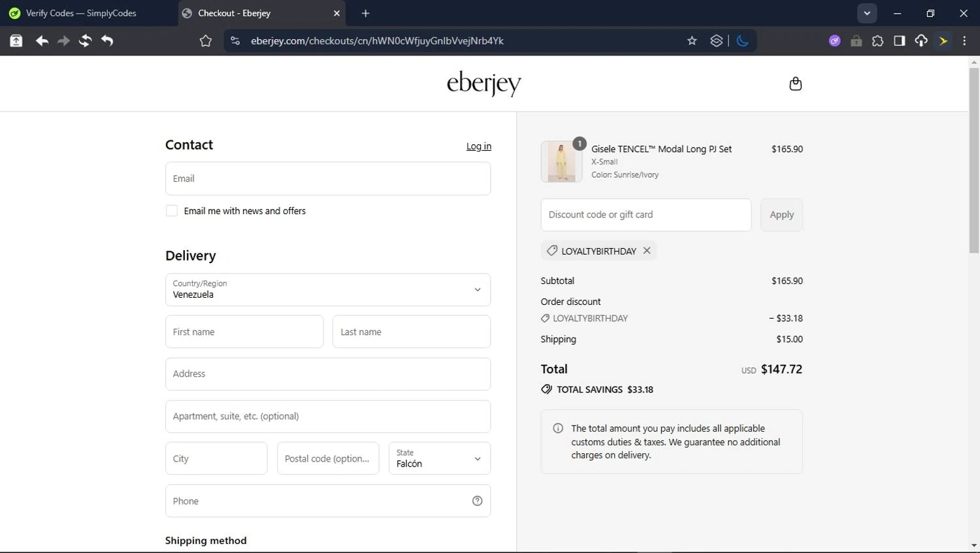Click the City field
The height and width of the screenshot is (553, 980).
click(x=216, y=458)
